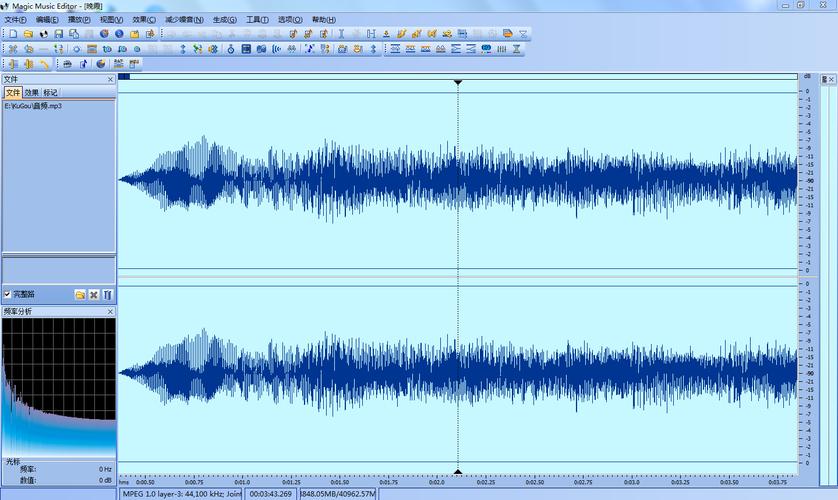Open the 播放(P) menu
The height and width of the screenshot is (500, 838).
click(x=79, y=20)
